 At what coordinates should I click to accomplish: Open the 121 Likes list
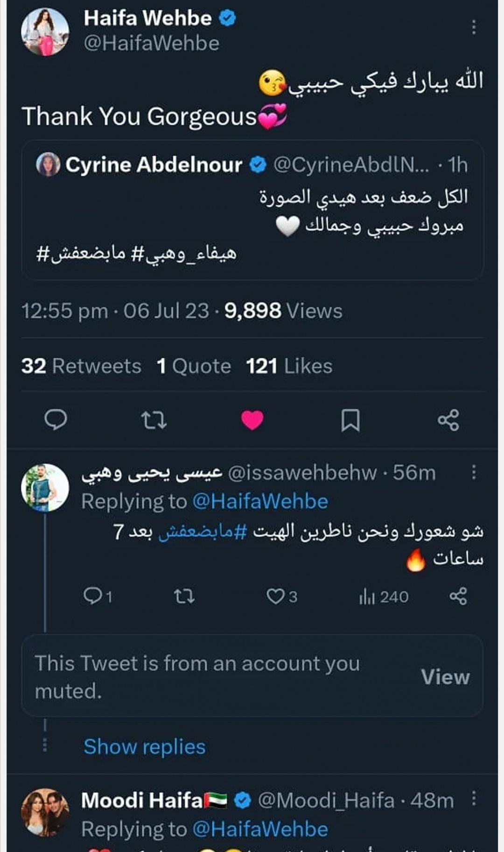[289, 366]
